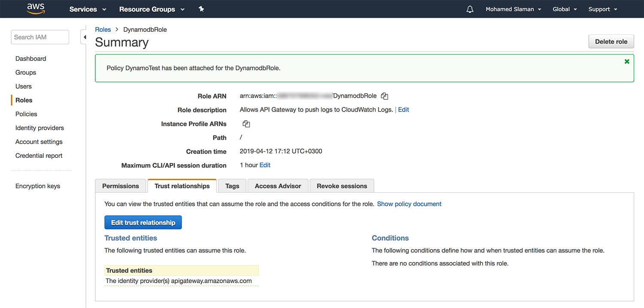The image size is (644, 308).
Task: Collapse the IAM sidebar with arrow handle
Action: (x=85, y=37)
